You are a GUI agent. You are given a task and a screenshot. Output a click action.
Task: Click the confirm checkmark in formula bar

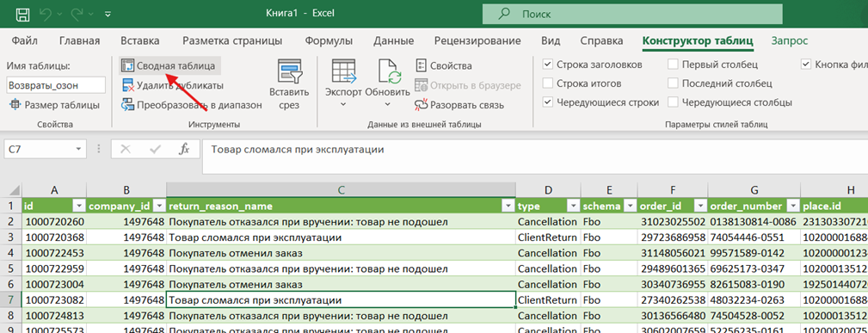click(x=156, y=149)
